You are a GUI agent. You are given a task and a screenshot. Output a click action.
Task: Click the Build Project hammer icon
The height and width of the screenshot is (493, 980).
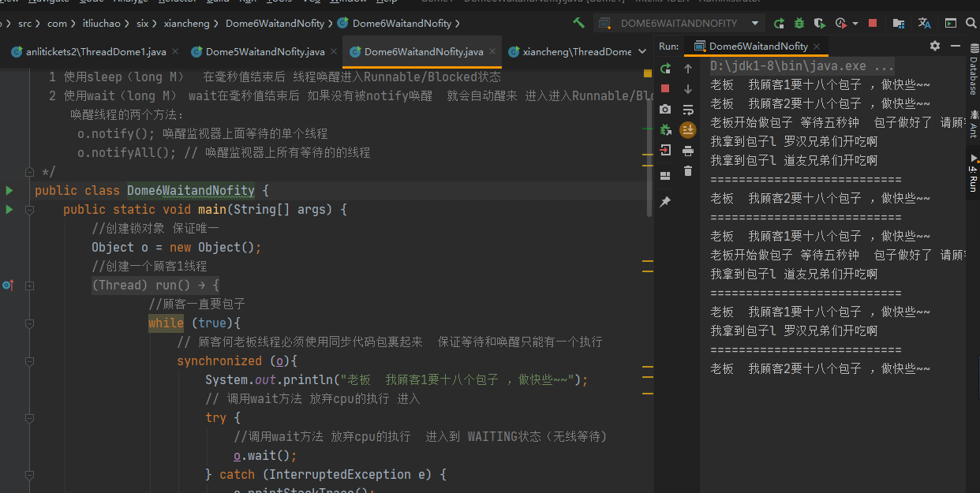[x=579, y=23]
